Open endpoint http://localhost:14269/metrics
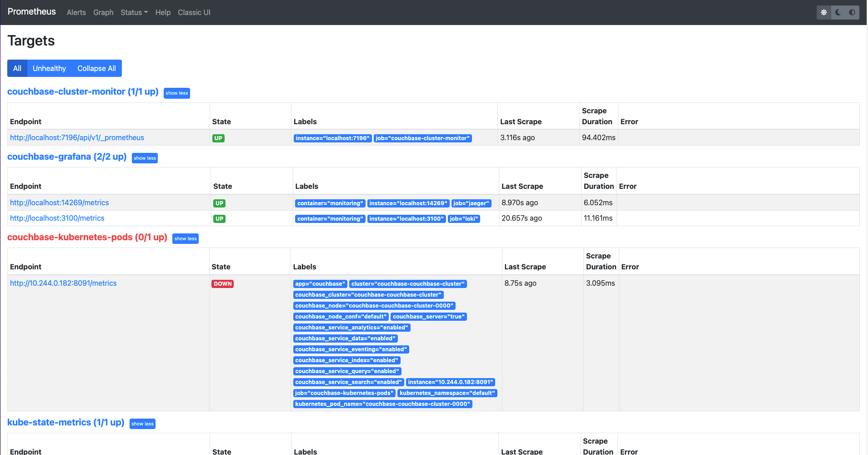The height and width of the screenshot is (455, 868). pos(60,202)
